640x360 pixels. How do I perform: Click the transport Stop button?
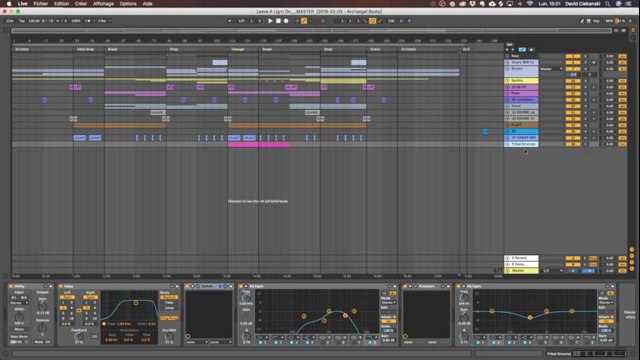click(x=278, y=21)
